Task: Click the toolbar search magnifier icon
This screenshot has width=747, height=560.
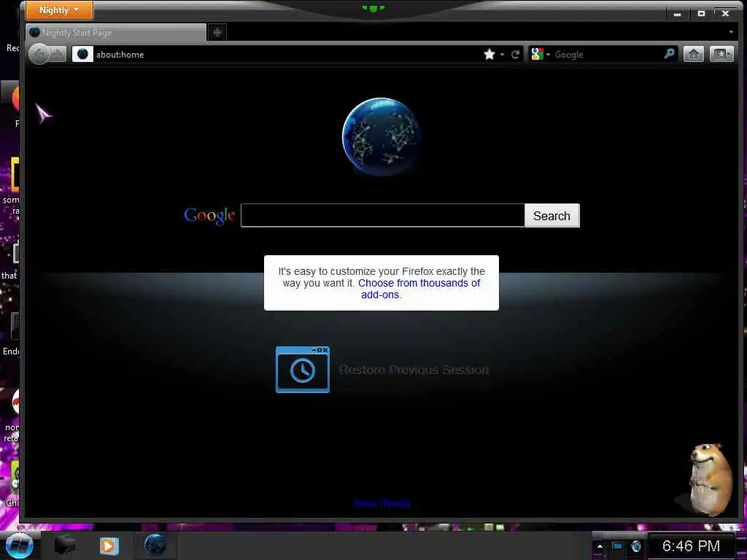Action: point(670,54)
